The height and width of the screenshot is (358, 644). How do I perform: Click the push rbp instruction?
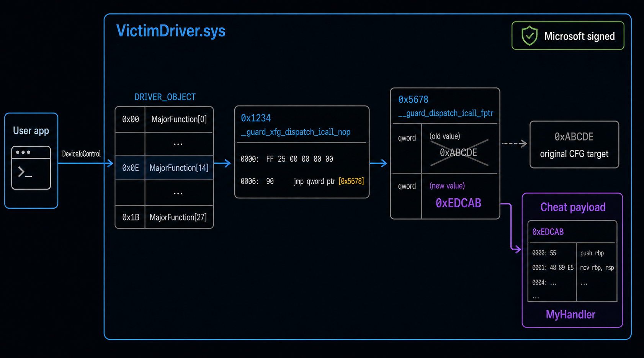point(592,253)
